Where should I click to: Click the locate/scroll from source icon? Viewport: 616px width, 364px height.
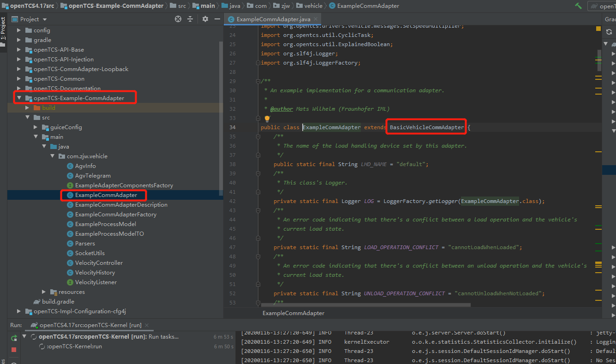click(x=178, y=19)
